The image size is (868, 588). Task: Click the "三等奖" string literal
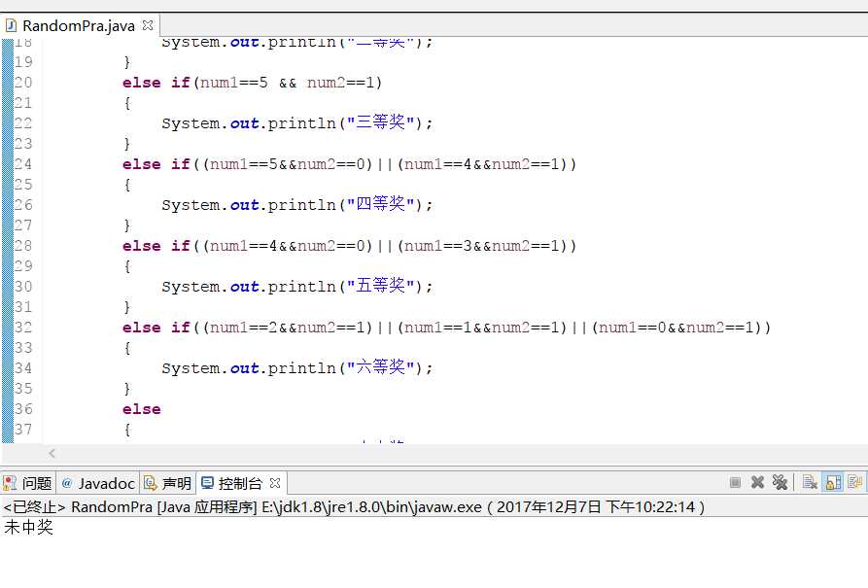(x=381, y=122)
